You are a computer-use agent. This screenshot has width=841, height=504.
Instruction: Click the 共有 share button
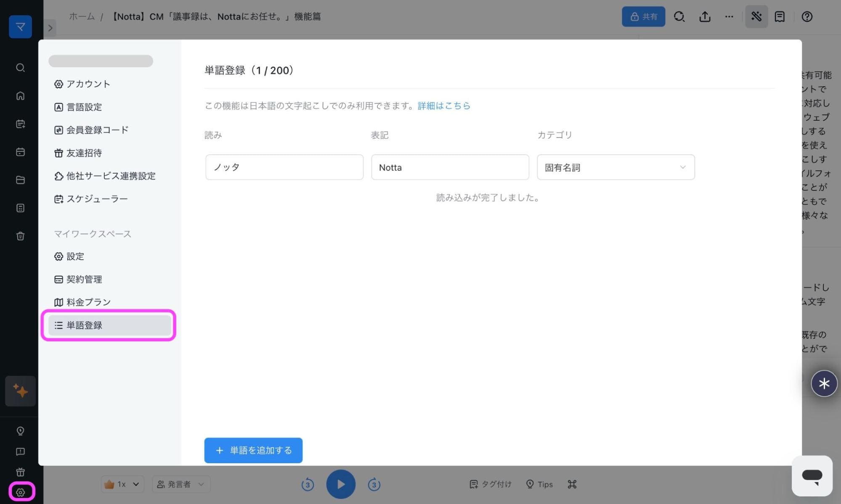point(643,16)
